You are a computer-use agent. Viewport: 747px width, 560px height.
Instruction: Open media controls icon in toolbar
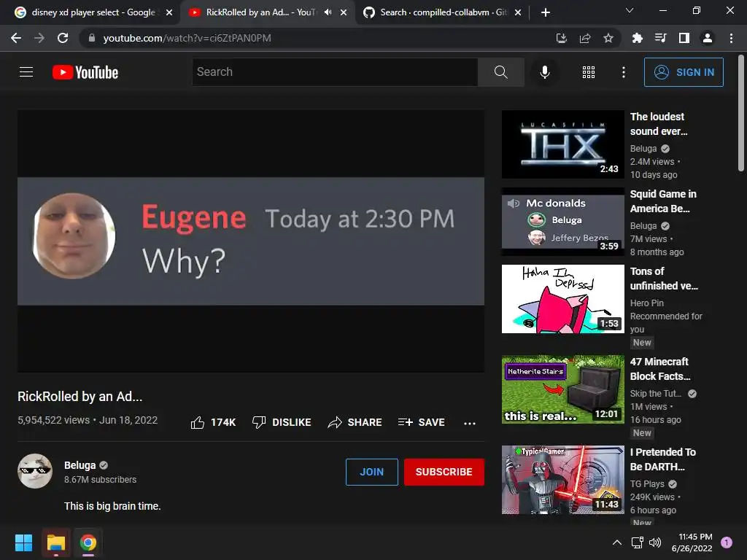660,38
